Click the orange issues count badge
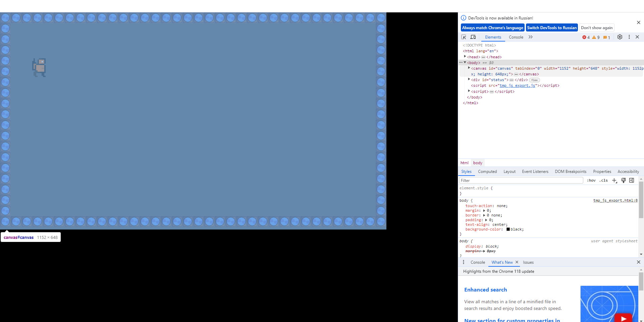Image resolution: width=644 pixels, height=322 pixels. tap(606, 38)
